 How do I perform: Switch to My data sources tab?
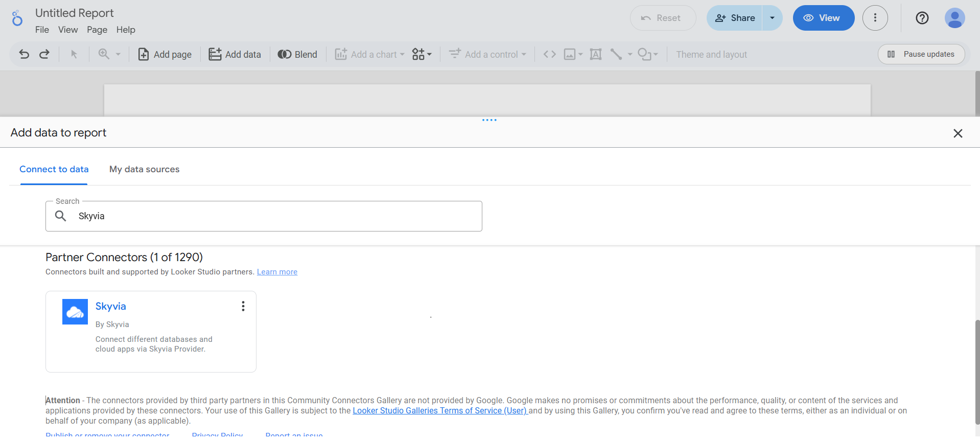tap(144, 169)
